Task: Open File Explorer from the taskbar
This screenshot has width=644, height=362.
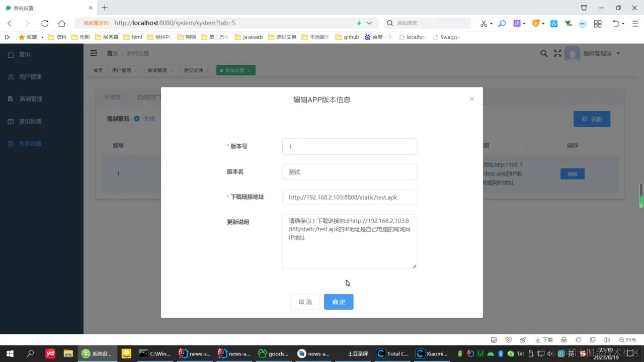Action: pos(68,353)
